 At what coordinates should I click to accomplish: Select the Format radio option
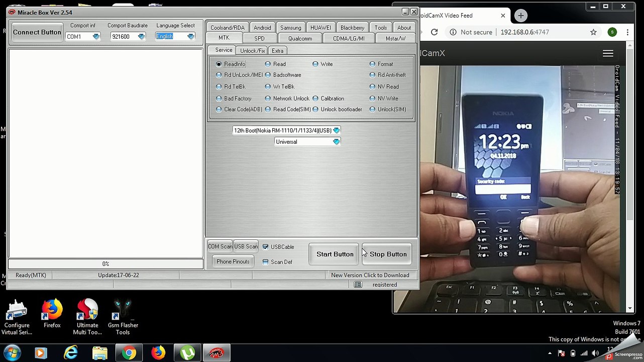(x=372, y=64)
